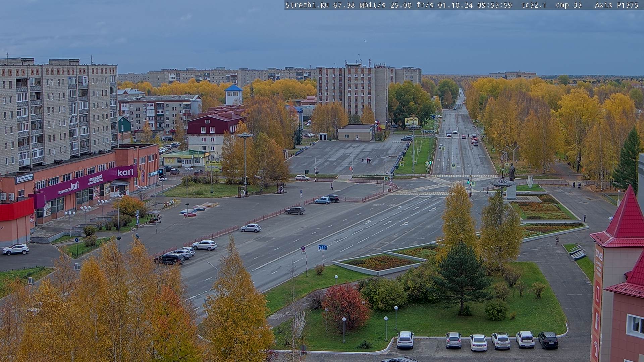Screen dimensions: 644x362
Task: Click the "25.00 fr/s" frame rate readout
Action: click(x=412, y=5)
